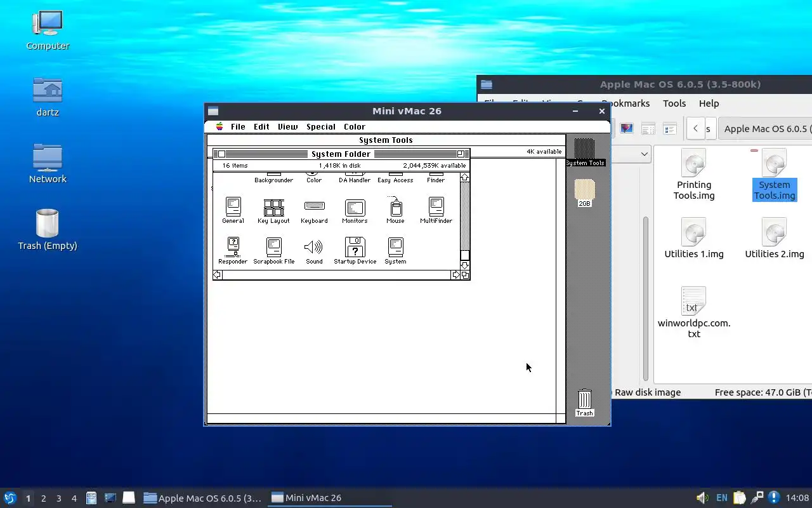This screenshot has height=508, width=812.
Task: Click the System Folder vertical scroll thumb
Action: 464,255
